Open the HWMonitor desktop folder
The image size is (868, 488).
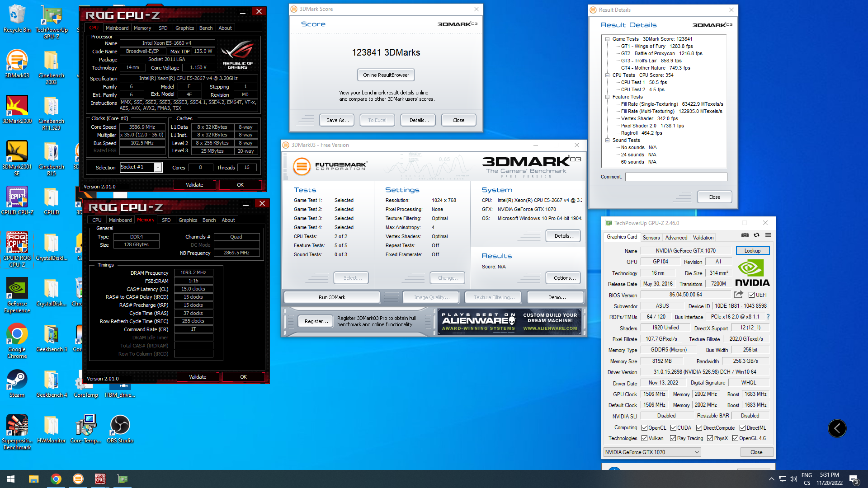[51, 429]
